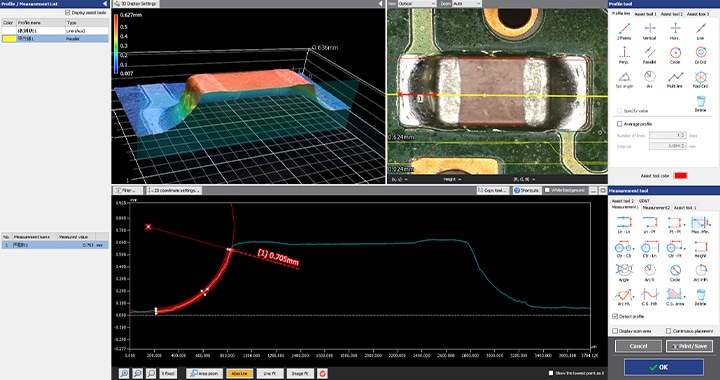Open Assist tool 1 tab in Profile tool
The width and height of the screenshot is (720, 380).
click(x=645, y=14)
